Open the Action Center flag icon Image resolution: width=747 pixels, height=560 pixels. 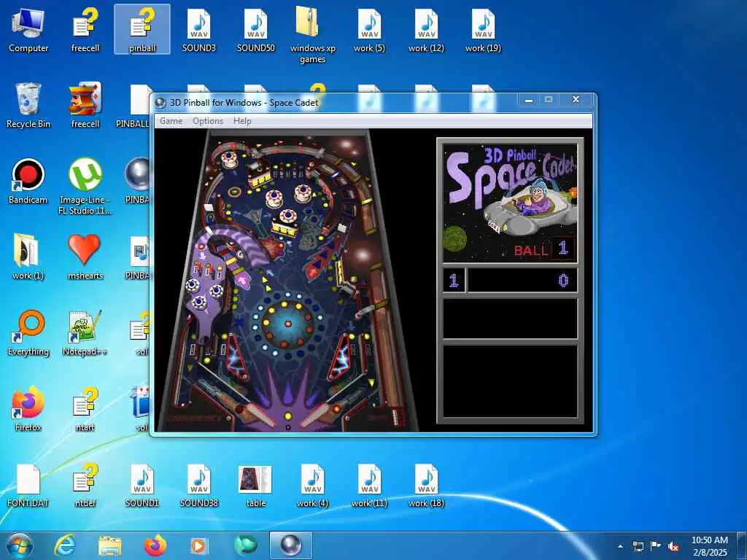click(656, 546)
